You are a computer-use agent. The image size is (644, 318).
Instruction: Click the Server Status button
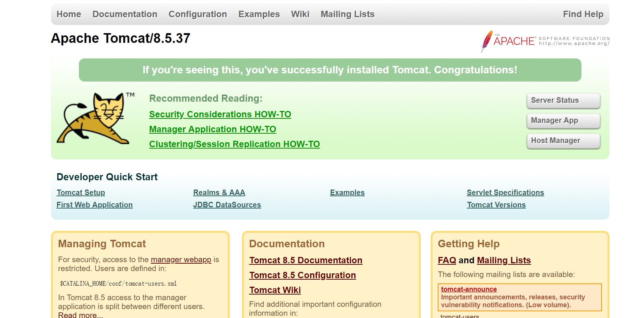[x=563, y=101]
